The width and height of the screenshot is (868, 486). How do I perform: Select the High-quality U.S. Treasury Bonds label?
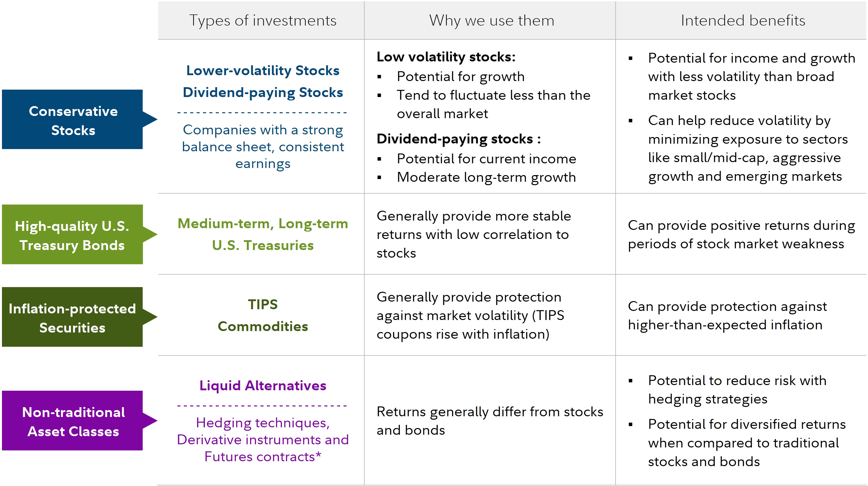72,235
